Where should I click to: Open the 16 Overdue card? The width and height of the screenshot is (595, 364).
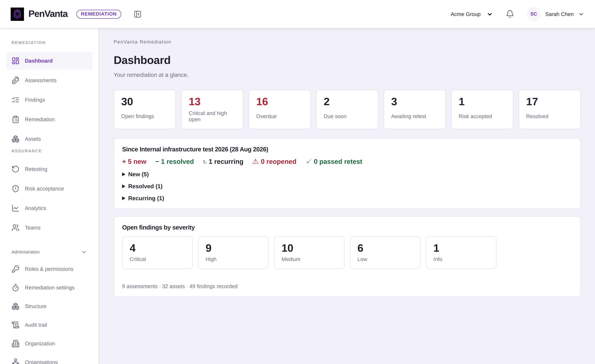(280, 110)
